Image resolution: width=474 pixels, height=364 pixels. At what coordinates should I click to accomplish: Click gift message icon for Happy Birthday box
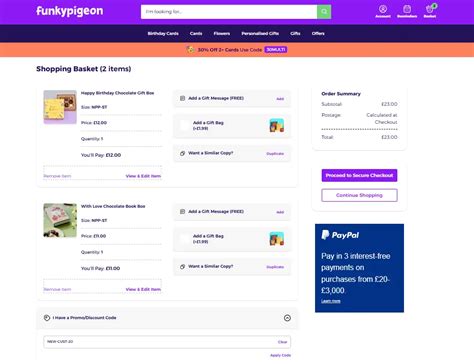click(182, 98)
